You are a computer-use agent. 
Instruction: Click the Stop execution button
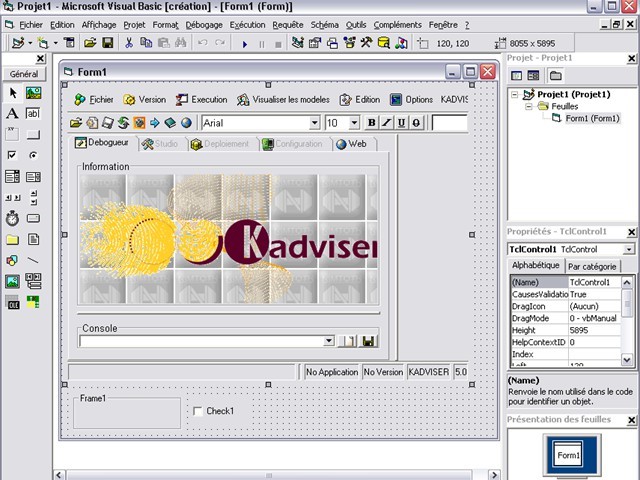pyautogui.click(x=278, y=44)
